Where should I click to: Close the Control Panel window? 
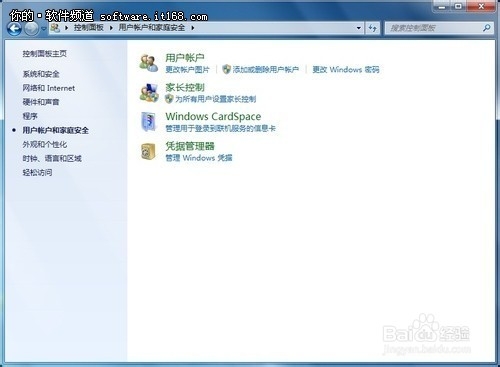(x=481, y=6)
